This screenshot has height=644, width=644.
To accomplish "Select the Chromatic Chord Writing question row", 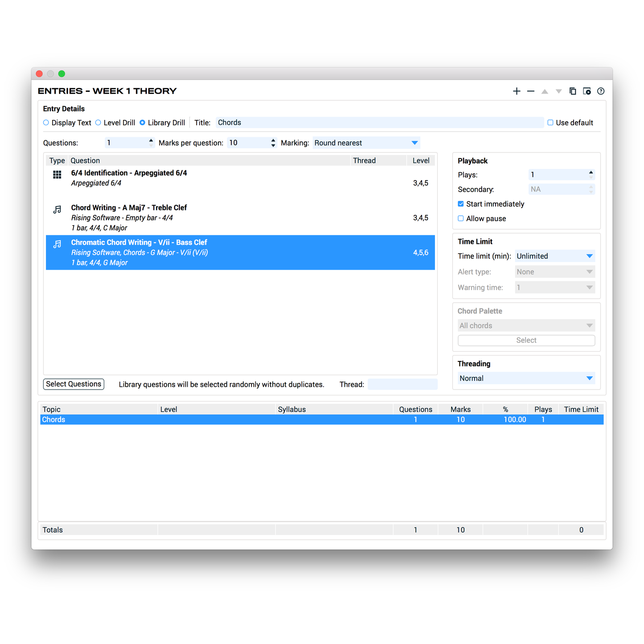I will [241, 252].
